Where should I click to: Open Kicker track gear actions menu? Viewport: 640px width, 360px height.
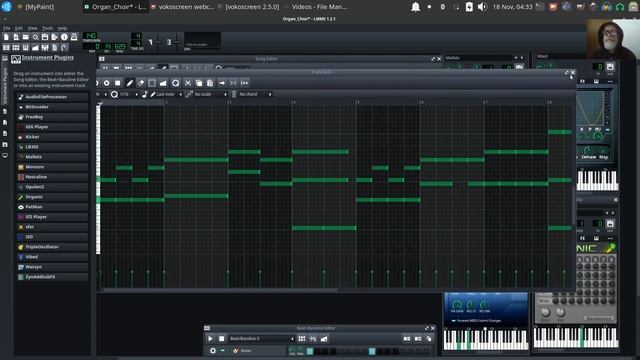[213, 351]
